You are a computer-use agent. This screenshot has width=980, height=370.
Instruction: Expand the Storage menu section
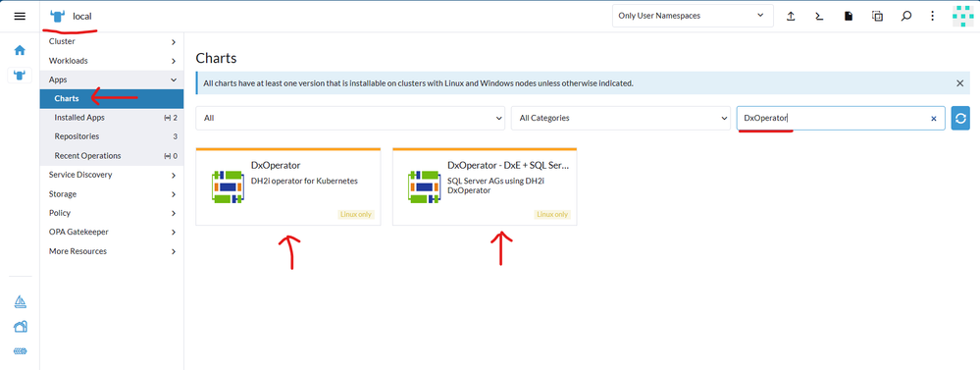click(112, 194)
